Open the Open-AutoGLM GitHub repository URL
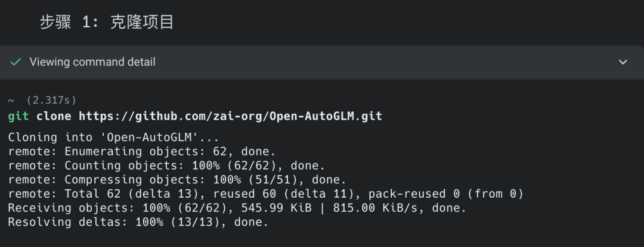644x247 pixels. (230, 116)
